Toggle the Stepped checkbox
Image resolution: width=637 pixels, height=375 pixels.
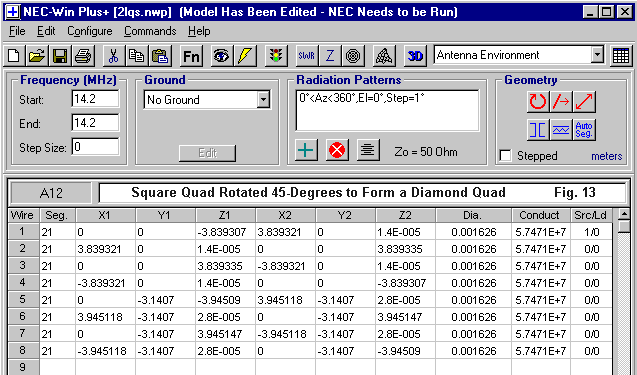click(505, 156)
